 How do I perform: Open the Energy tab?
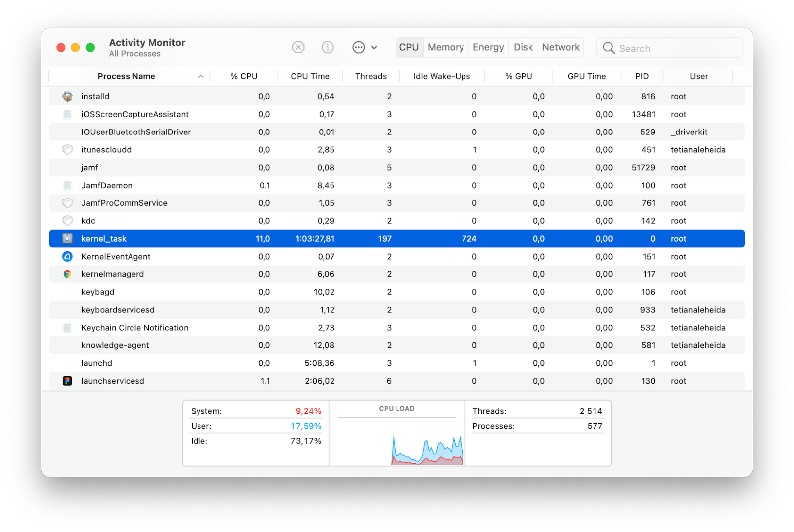tap(488, 47)
